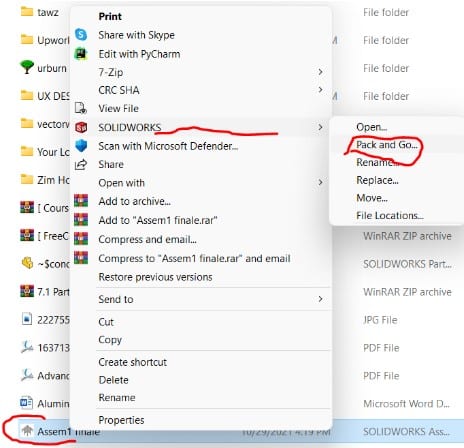Viewport: 464px width, 448px height.
Task: Select the vector folder icon
Action: (x=27, y=124)
